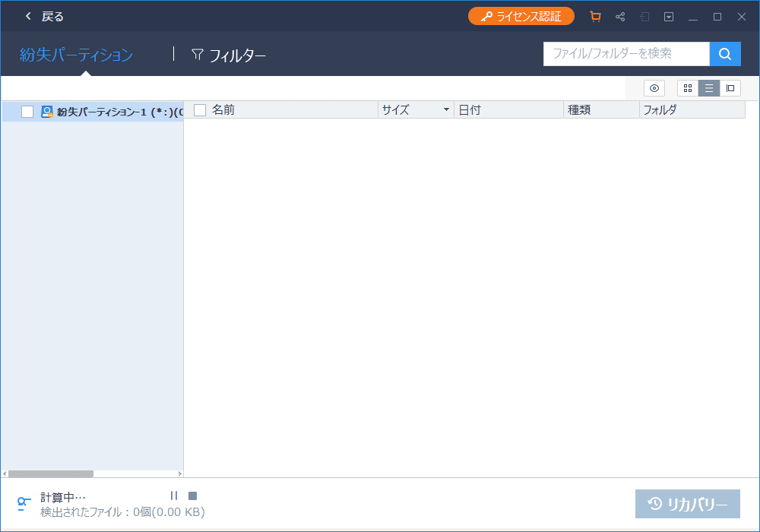Open ライセンス認証 license activation
Image resolution: width=760 pixels, height=532 pixels.
(521, 17)
